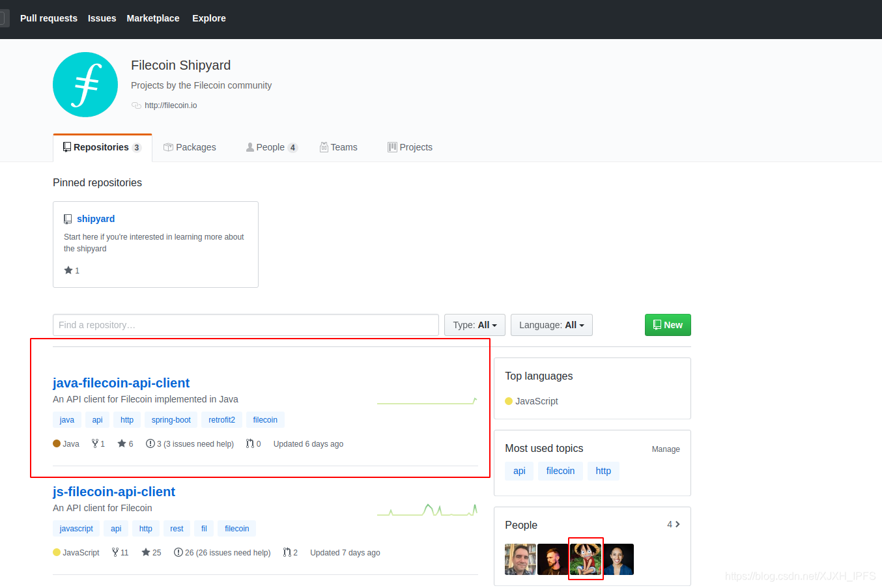Open Filecoin Shipyard organization avatar logo
Screen dimensions: 882x588
point(85,85)
